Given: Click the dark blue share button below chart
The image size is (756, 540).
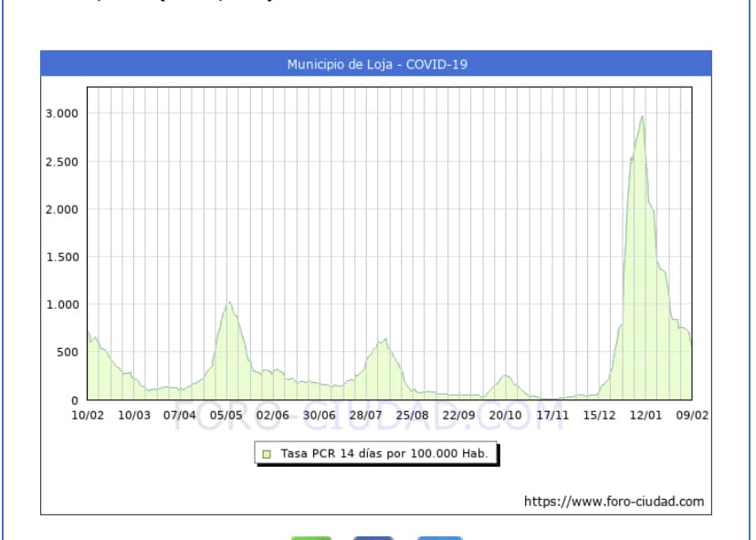Looking at the screenshot, I should [x=373, y=536].
